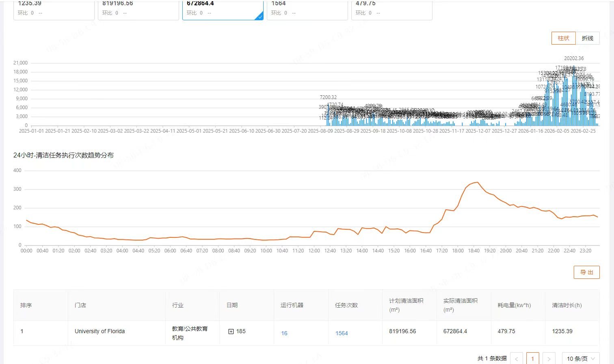Open the 10 条/页 page size dropdown
This screenshot has height=364, width=614.
point(580,359)
